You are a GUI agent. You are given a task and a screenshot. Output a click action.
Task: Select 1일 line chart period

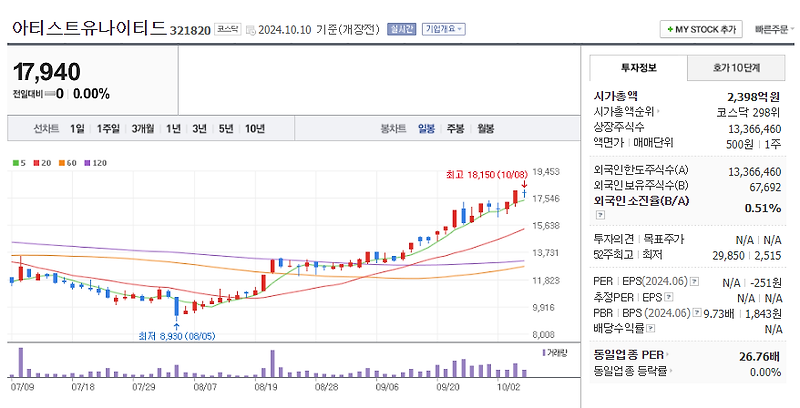pos(77,129)
